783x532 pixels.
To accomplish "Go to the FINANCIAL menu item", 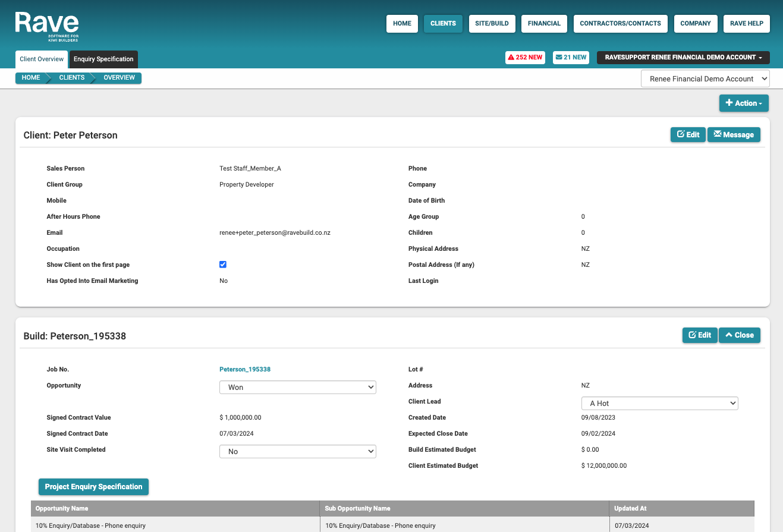I will (543, 24).
